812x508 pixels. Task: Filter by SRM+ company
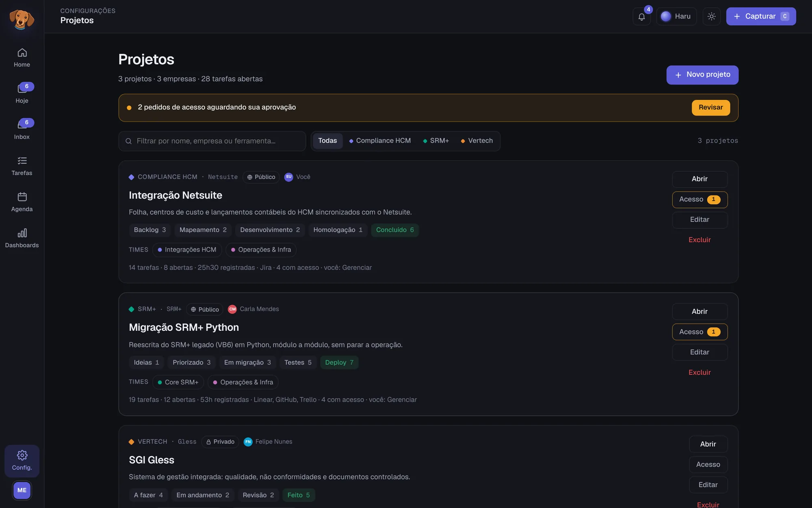click(x=436, y=141)
